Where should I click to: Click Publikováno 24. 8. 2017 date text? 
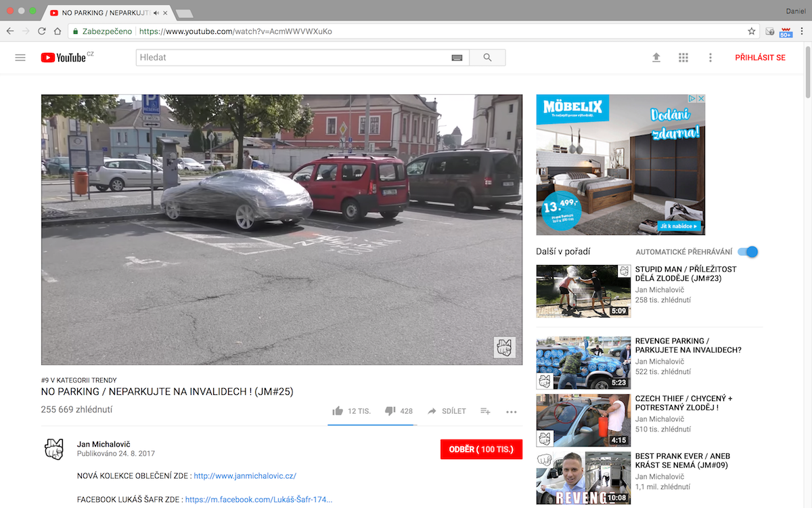pyautogui.click(x=116, y=453)
